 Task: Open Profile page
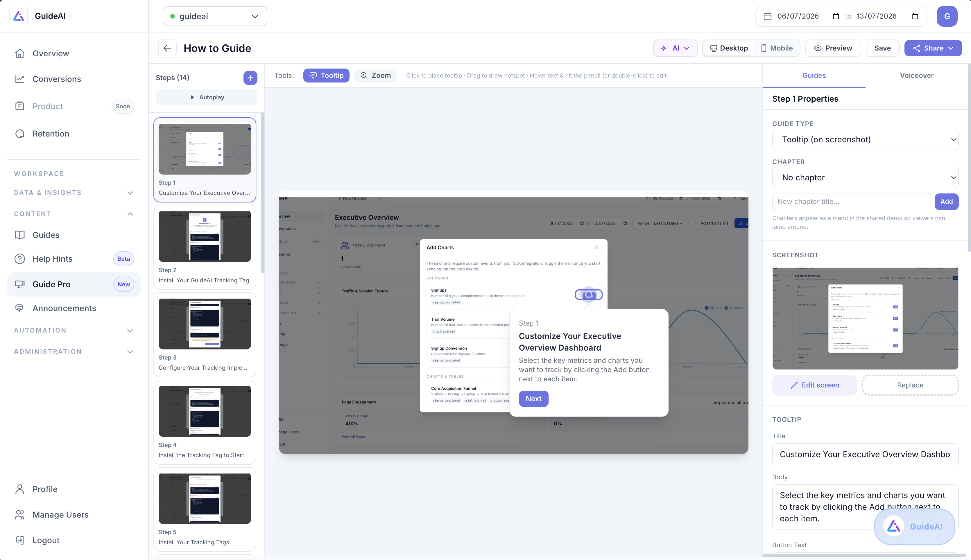point(74,489)
